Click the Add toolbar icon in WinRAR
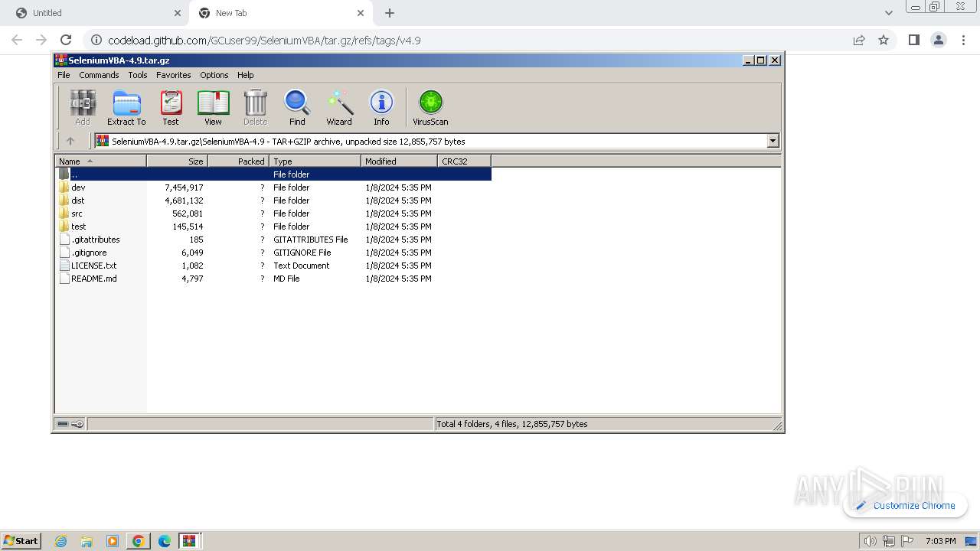The image size is (980, 551). click(x=83, y=107)
